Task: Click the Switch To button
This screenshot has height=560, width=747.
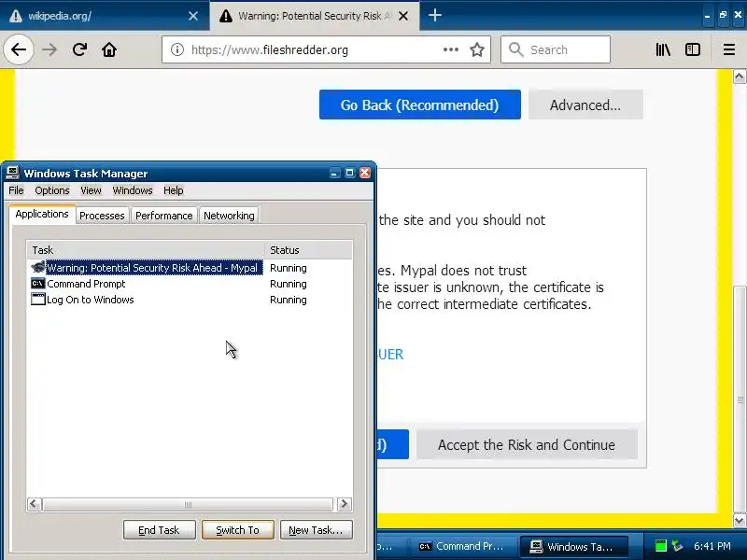Action: (x=238, y=530)
